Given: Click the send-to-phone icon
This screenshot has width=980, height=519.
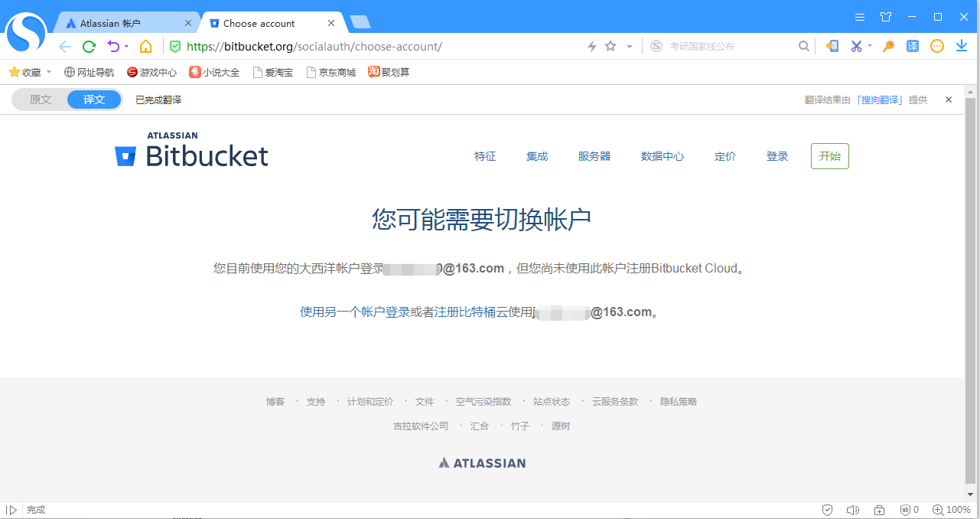Looking at the screenshot, I should click(832, 46).
